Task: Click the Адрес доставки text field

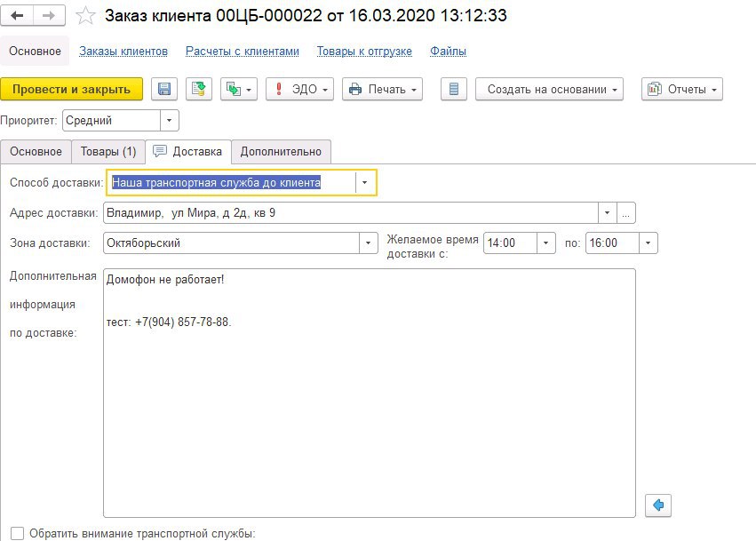Action: (x=351, y=213)
